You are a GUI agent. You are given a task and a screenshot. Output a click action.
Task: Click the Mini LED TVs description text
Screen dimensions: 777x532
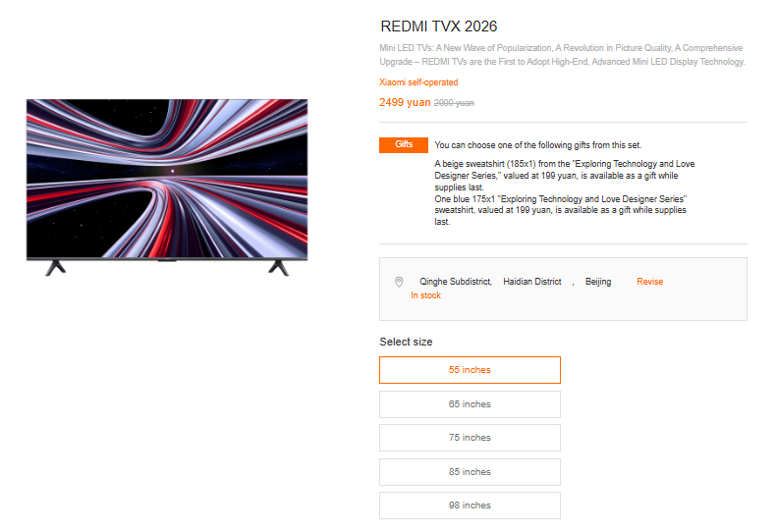coord(561,55)
